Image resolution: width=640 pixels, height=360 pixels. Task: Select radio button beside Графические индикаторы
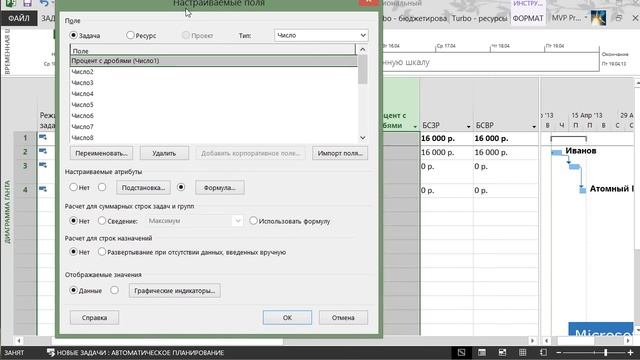[x=114, y=290]
